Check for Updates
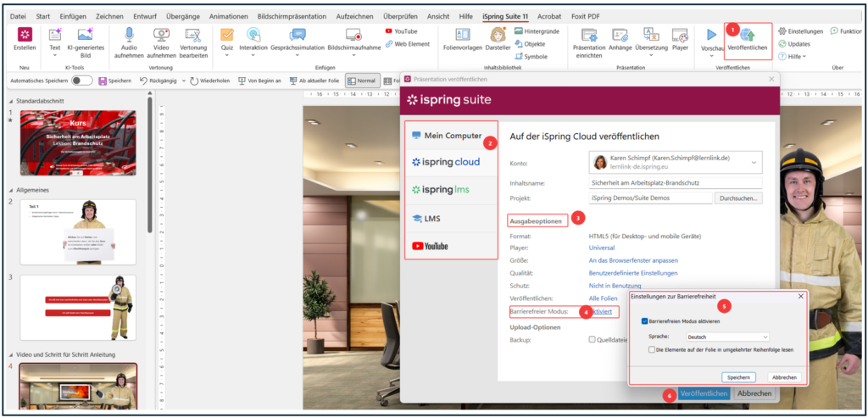The width and height of the screenshot is (868, 418). (793, 44)
